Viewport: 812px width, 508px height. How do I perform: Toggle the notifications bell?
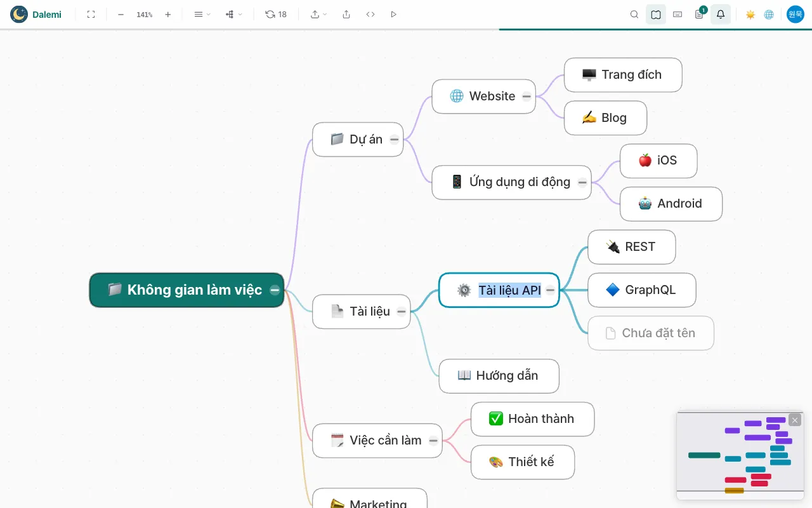[x=721, y=14]
